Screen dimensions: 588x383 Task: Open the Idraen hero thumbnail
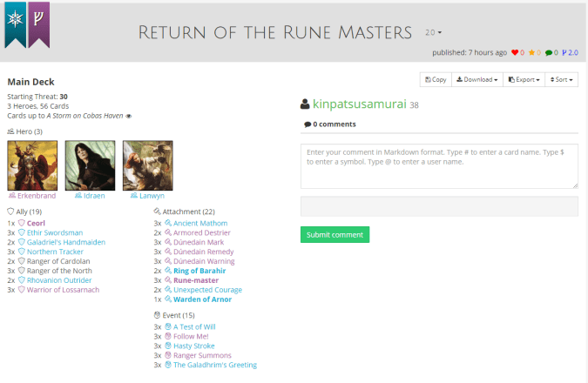pyautogui.click(x=90, y=165)
